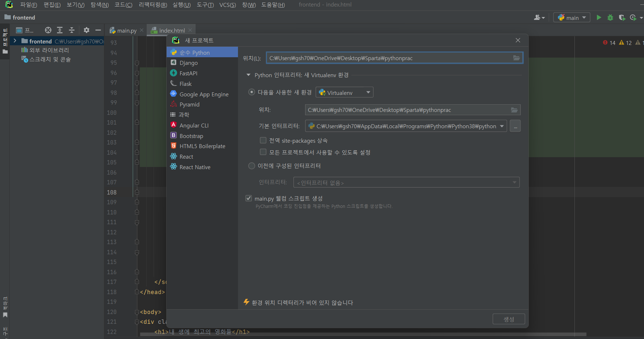
Task: Enable 전역 site-packages 상속 checkbox
Action: click(x=263, y=140)
